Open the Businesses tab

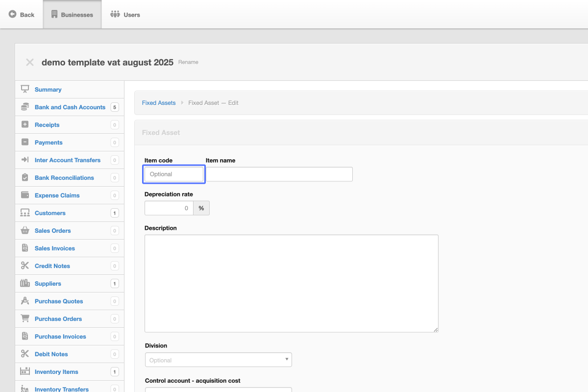tap(72, 15)
